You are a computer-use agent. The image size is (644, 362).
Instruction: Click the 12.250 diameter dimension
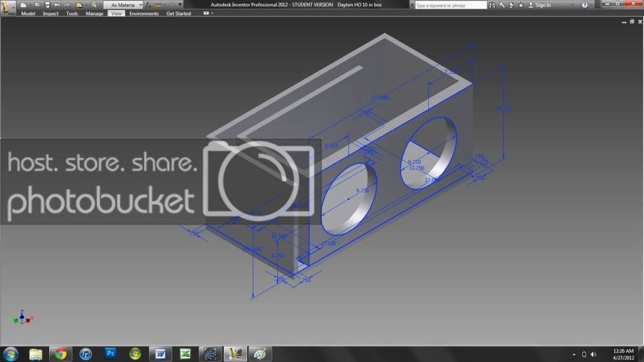416,168
